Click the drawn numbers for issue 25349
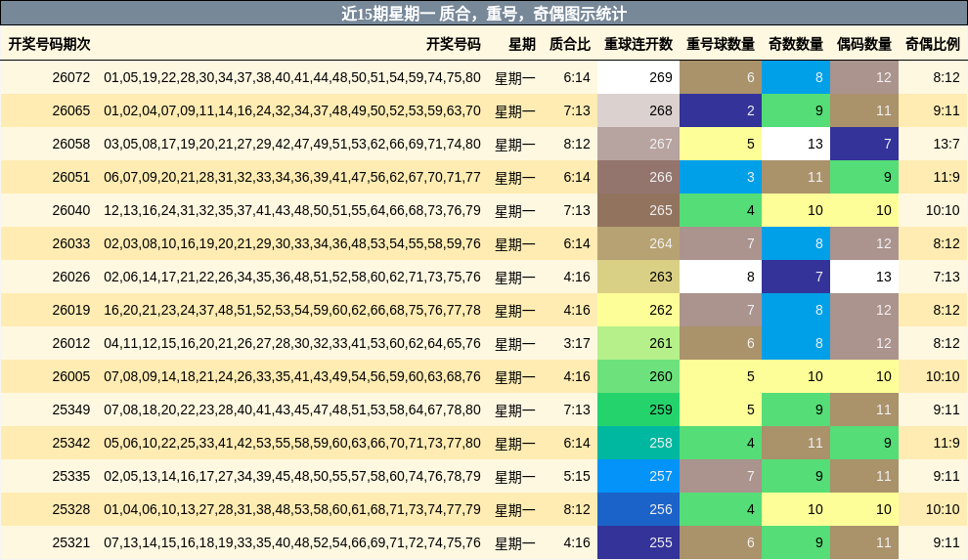968x560 pixels. point(292,410)
